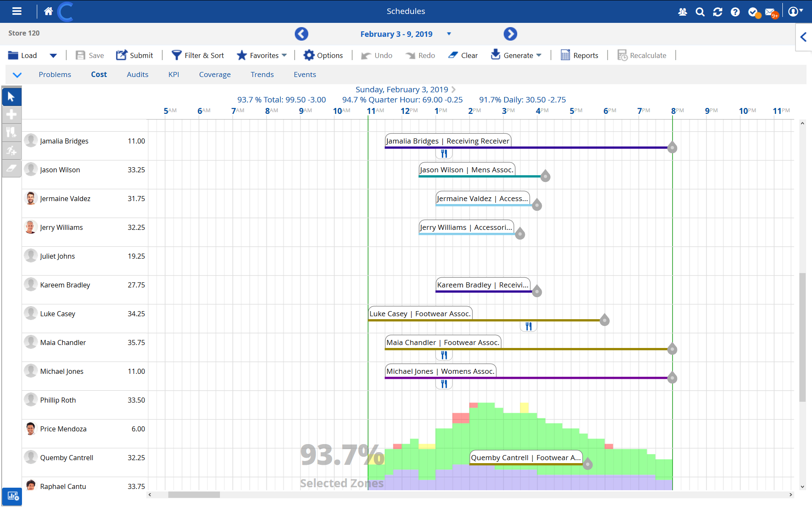
Task: Select the add shift plus tool
Action: [x=11, y=114]
